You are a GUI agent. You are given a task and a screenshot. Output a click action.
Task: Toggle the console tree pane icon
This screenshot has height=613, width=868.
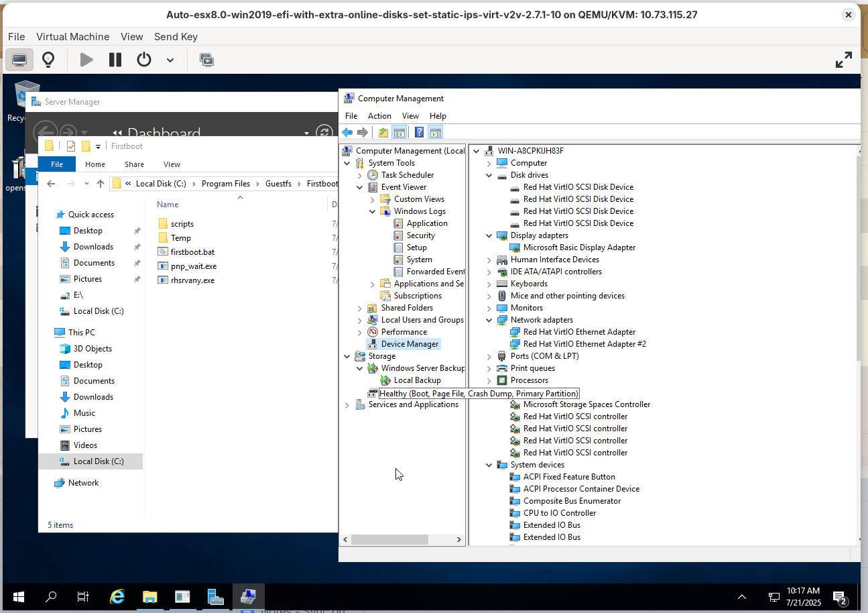coord(399,132)
